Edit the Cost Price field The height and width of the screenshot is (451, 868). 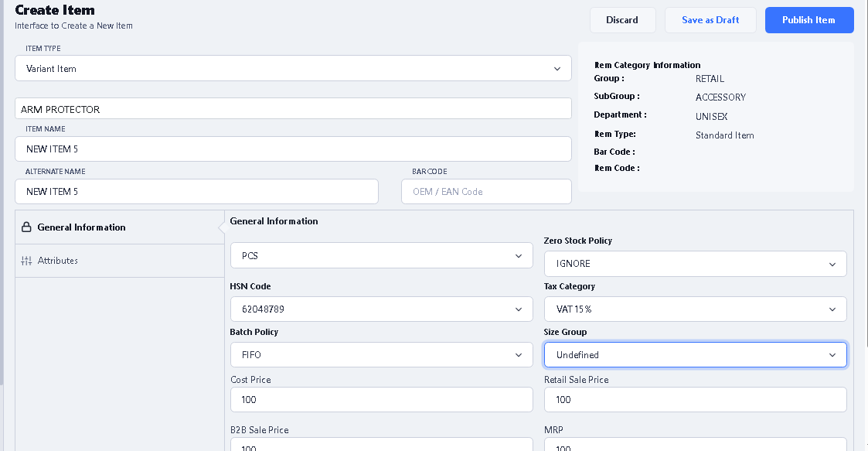click(x=381, y=400)
